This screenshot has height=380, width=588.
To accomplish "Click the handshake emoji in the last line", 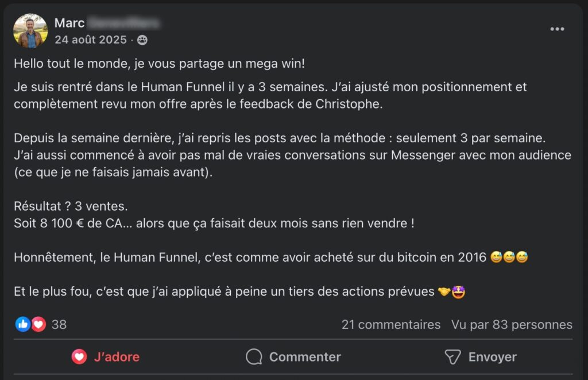I will [444, 292].
